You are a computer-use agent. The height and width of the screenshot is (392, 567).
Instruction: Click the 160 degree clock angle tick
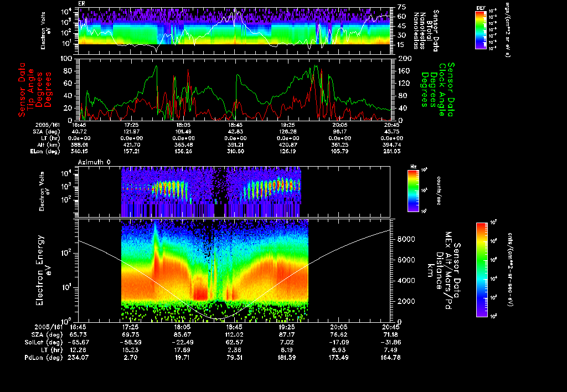pyautogui.click(x=404, y=71)
